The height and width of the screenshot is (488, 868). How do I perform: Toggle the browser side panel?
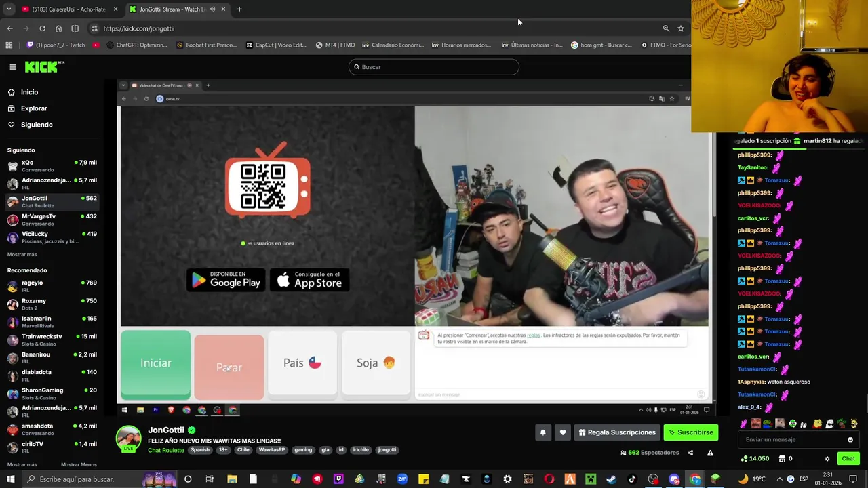75,28
